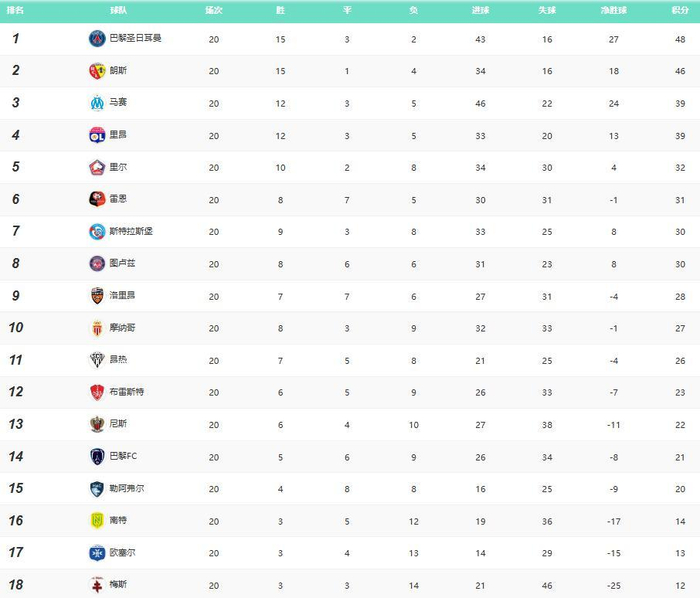Click the 洛里昂 team name
Screen dimensions: 700x598
pyautogui.click(x=122, y=296)
